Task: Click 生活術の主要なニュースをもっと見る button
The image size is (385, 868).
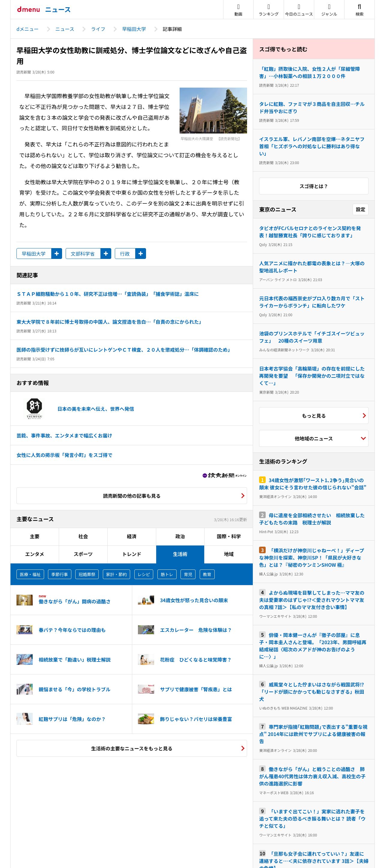Action: pyautogui.click(x=132, y=748)
